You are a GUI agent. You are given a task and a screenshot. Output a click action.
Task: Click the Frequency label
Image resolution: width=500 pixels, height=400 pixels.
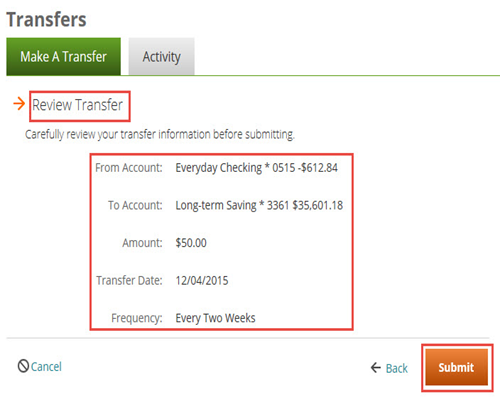pos(137,318)
